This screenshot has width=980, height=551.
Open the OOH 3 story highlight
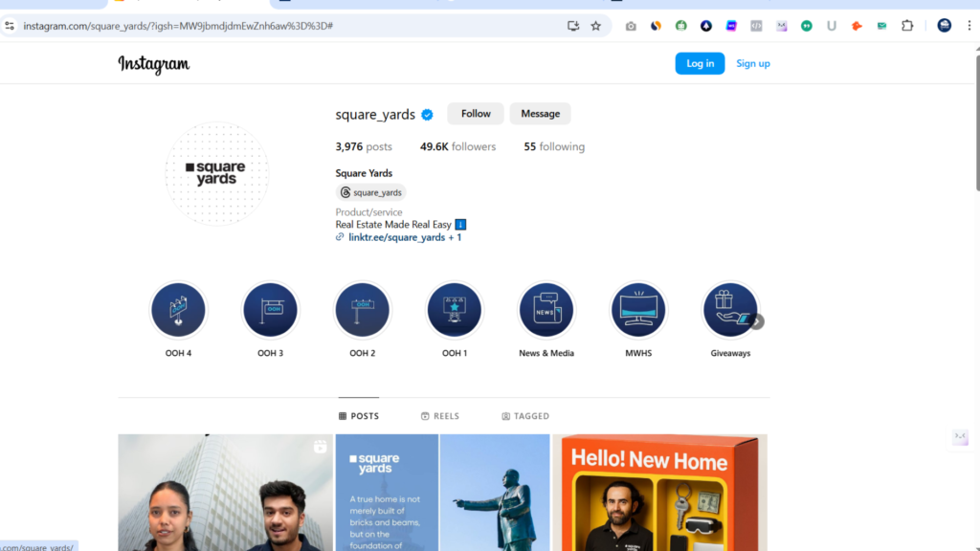click(x=270, y=310)
